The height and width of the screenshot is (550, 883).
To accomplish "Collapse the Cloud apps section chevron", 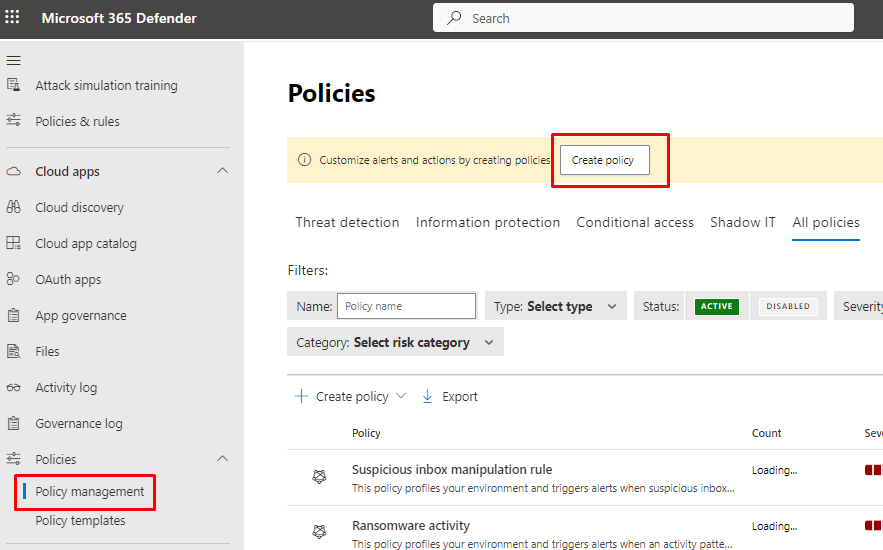I will (x=222, y=172).
